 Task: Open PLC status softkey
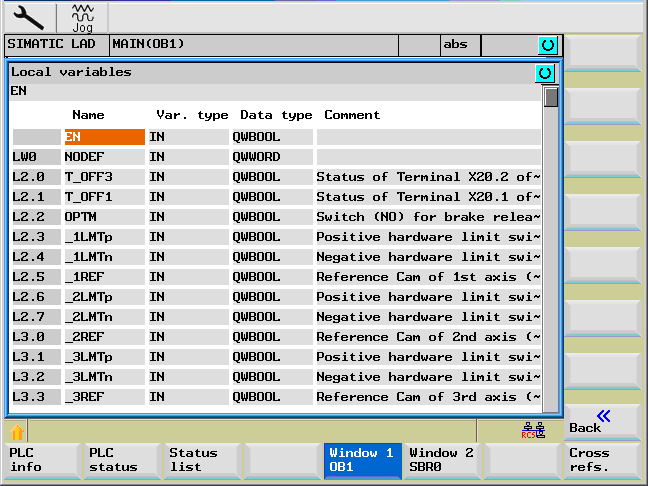[x=122, y=460]
